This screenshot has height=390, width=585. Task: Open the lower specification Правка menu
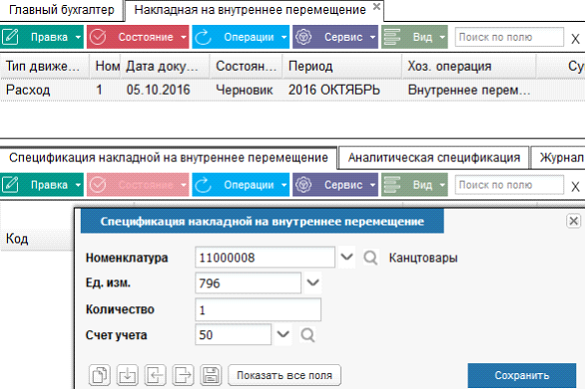42,185
